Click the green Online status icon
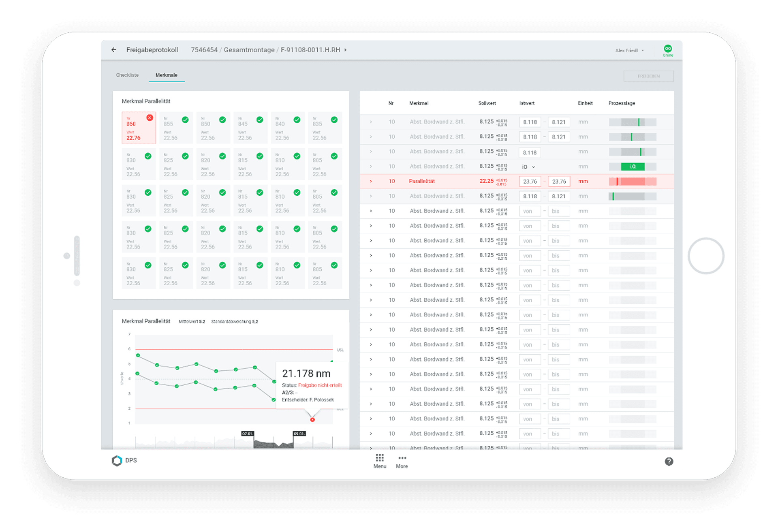Viewport: 778px width, 532px height. click(x=667, y=49)
